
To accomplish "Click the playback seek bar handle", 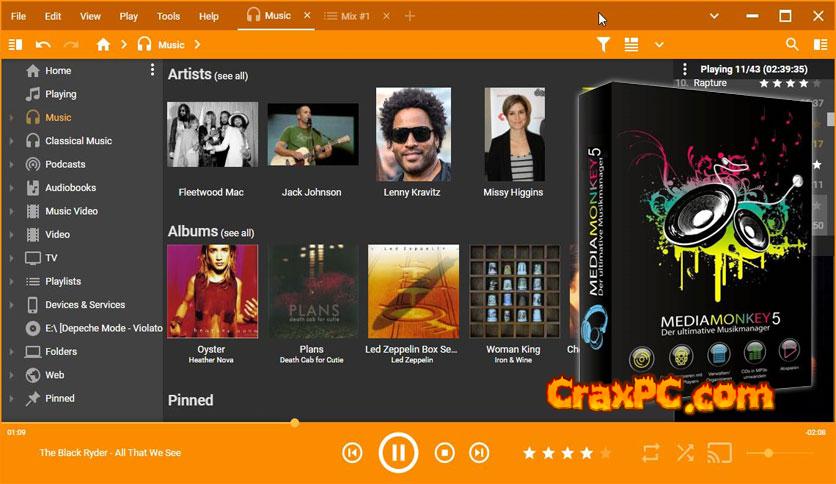I will click(x=295, y=423).
